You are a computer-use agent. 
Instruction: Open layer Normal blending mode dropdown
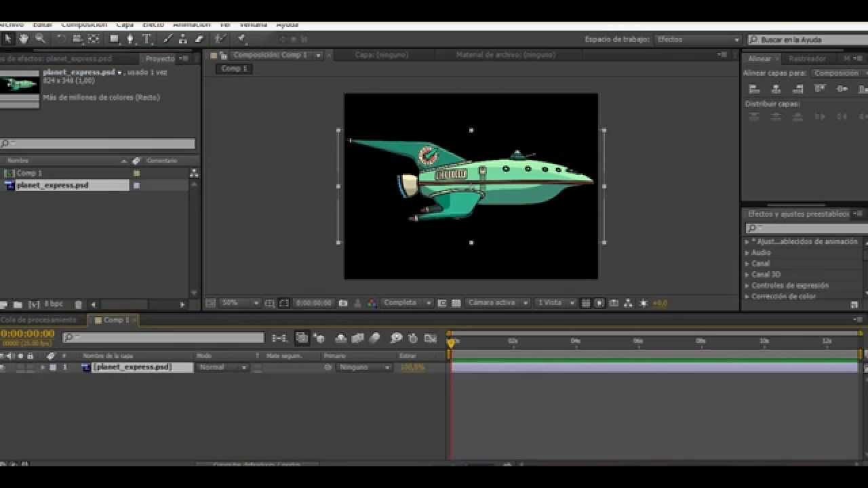[x=222, y=367]
